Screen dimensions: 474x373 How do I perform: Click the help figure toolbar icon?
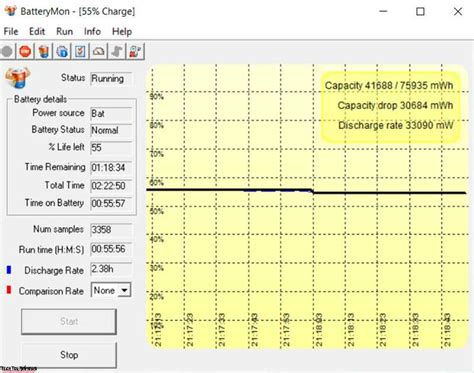click(x=135, y=52)
